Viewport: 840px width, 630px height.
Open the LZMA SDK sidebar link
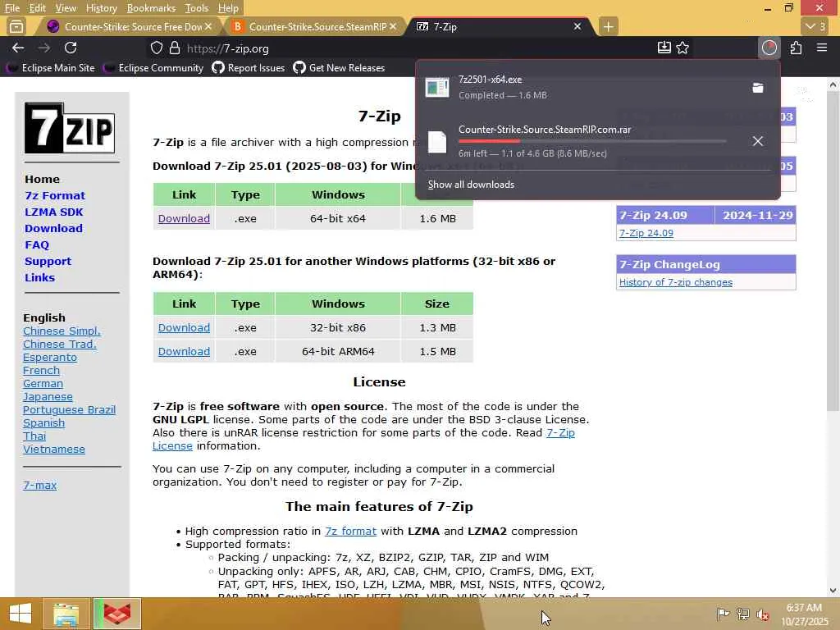(x=53, y=212)
